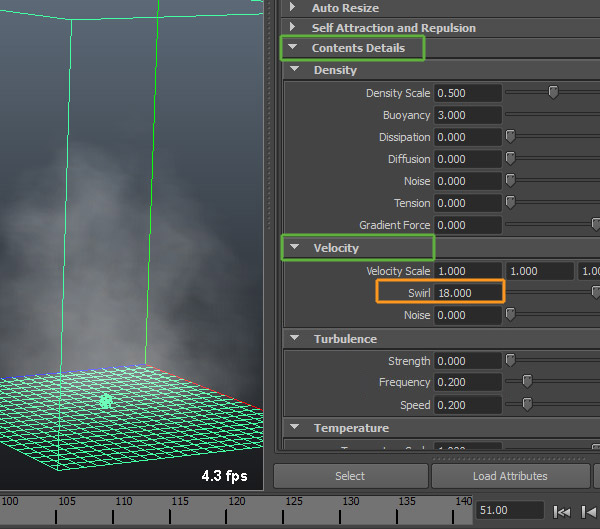600x529 pixels.
Task: Click the Turbulence Strength value field
Action: 468,361
